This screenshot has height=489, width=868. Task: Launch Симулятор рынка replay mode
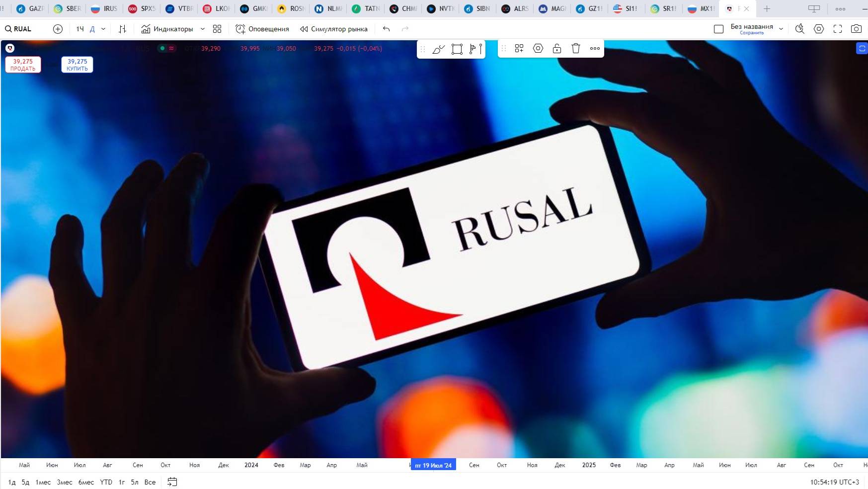pyautogui.click(x=334, y=29)
